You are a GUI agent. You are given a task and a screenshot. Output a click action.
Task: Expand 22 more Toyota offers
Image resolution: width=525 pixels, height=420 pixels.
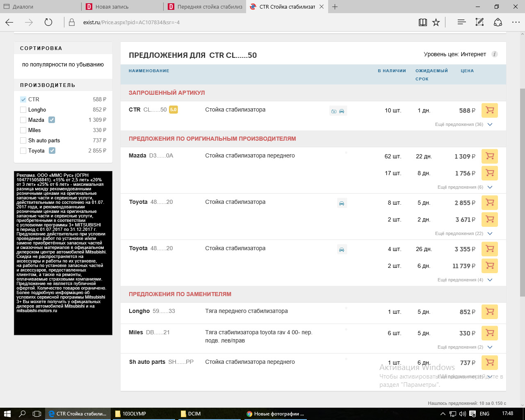pos(463,233)
